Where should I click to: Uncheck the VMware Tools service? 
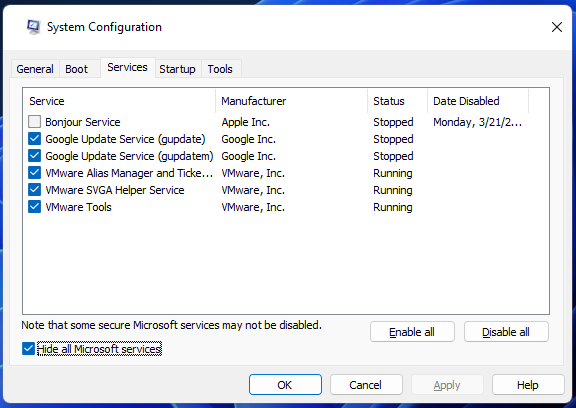click(x=35, y=207)
